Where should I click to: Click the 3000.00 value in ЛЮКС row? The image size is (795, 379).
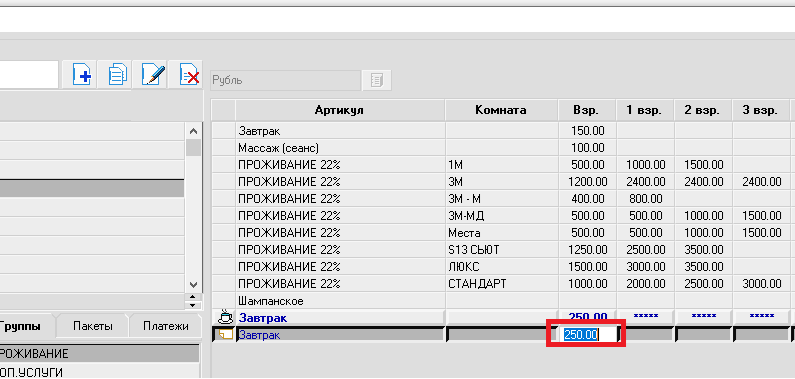[645, 267]
